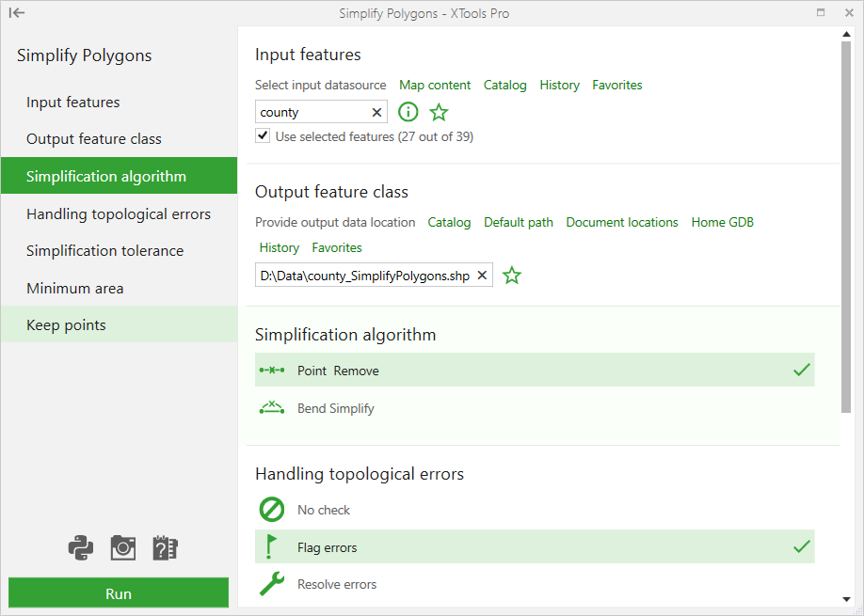Screen dimensions: 864x616
Task: Toggle Use selected features checkbox
Action: point(263,136)
